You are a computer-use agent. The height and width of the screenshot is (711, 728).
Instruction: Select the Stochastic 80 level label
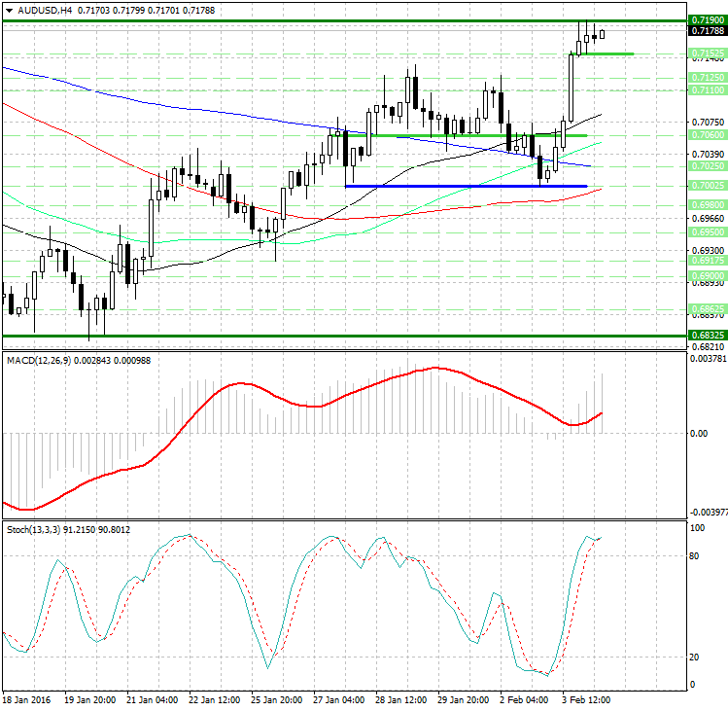(696, 556)
